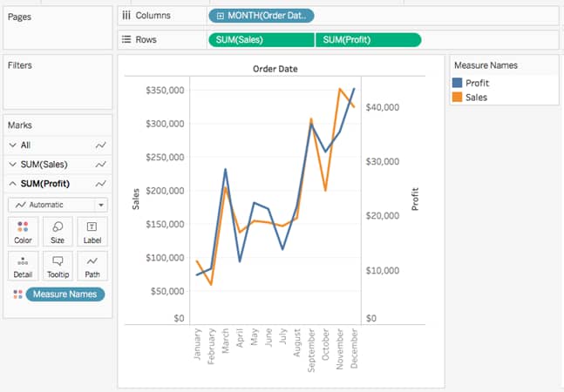Select the SUM(Sales) pill on Rows
This screenshot has height=392, width=564.
262,39
